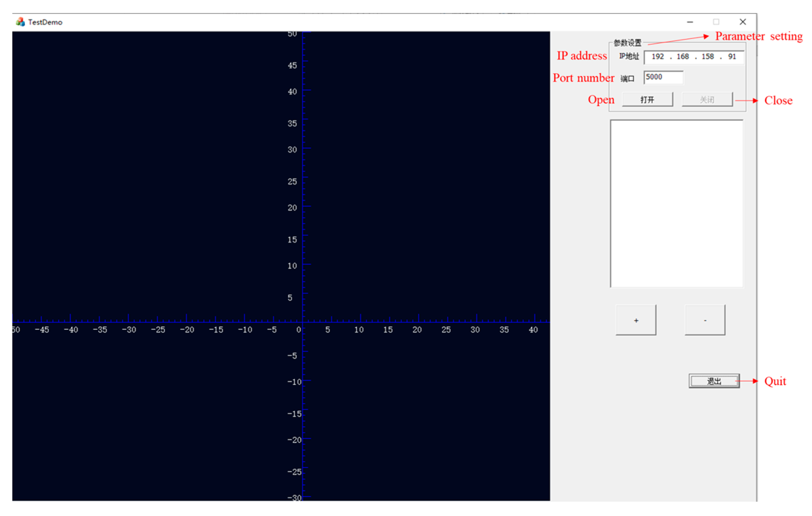Click the plot origin at 0
The width and height of the screenshot is (812, 516).
(x=303, y=322)
